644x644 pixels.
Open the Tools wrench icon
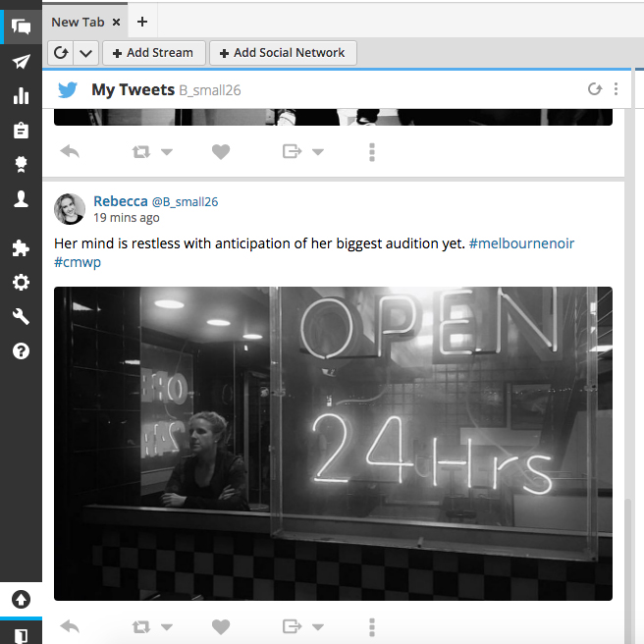pos(21,316)
